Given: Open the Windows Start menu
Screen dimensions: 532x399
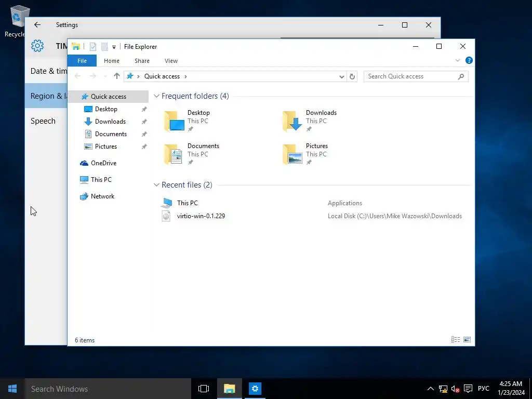Looking at the screenshot, I should click(12, 389).
